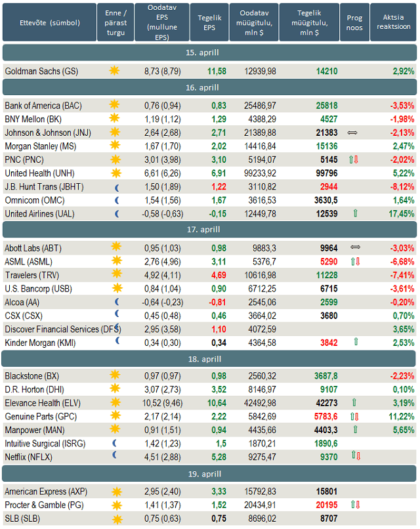Click United Airlines reaction '17,45%'
The height and width of the screenshot is (529, 420).
(x=402, y=214)
